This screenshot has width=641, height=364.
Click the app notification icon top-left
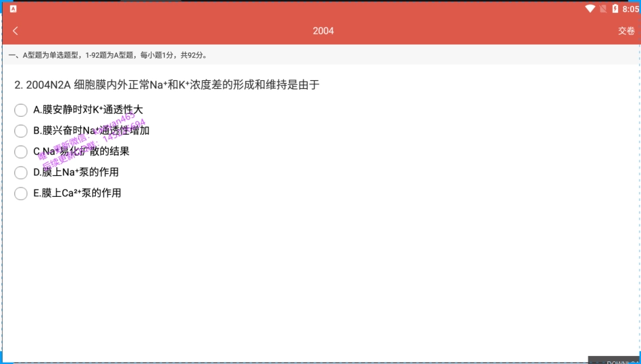click(13, 9)
